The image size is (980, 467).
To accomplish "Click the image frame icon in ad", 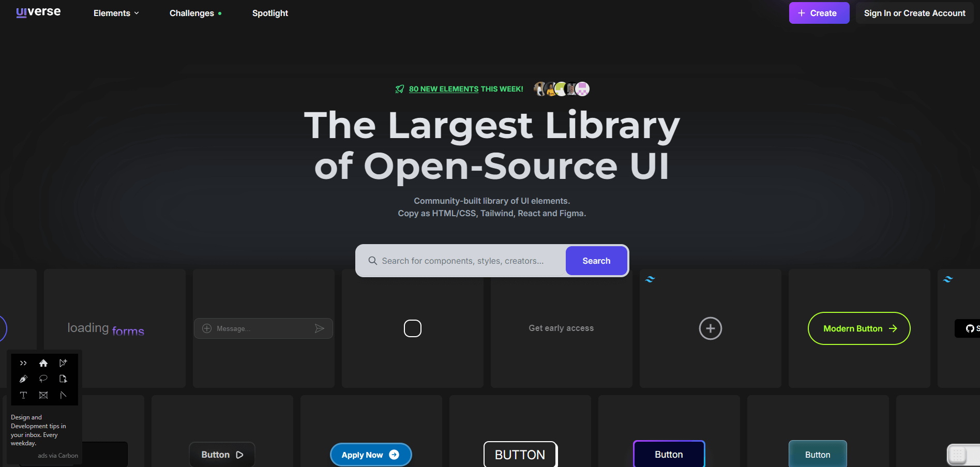I will click(43, 395).
